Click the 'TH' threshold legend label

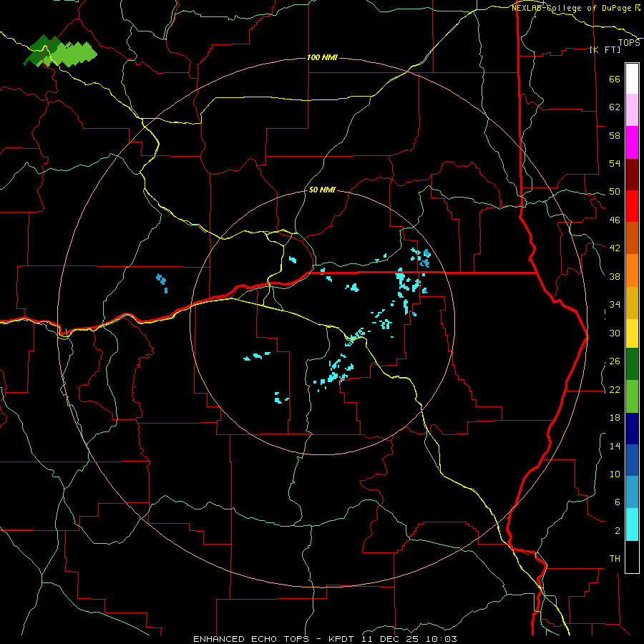point(615,559)
